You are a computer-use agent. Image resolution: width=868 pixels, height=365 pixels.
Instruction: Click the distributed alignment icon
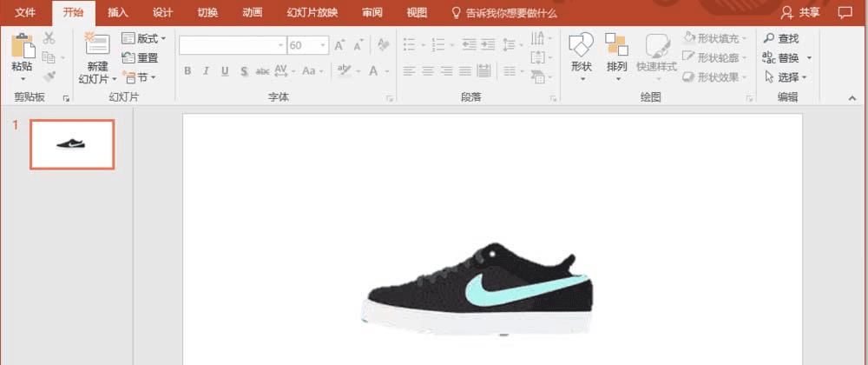tap(483, 71)
